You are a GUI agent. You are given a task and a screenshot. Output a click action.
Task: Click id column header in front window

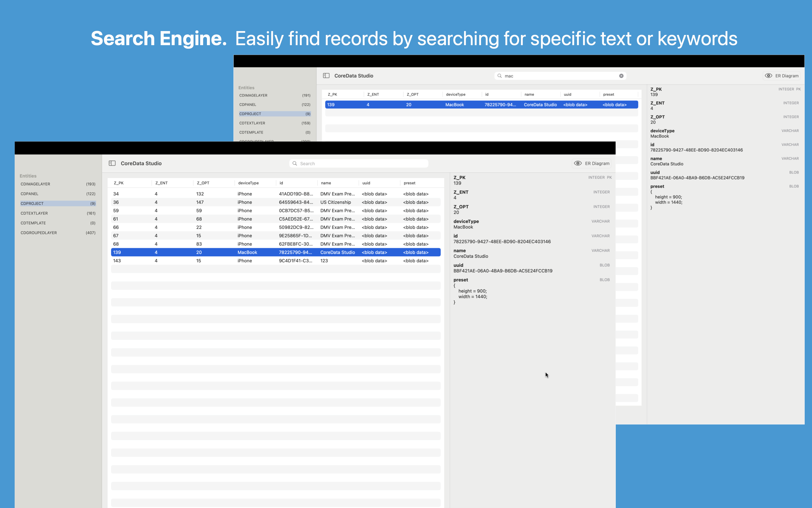pos(297,183)
